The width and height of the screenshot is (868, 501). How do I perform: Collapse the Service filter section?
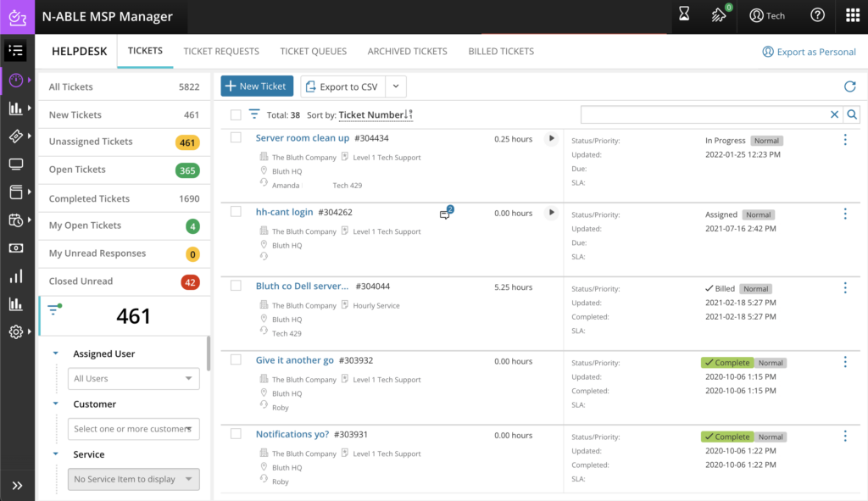click(x=55, y=454)
